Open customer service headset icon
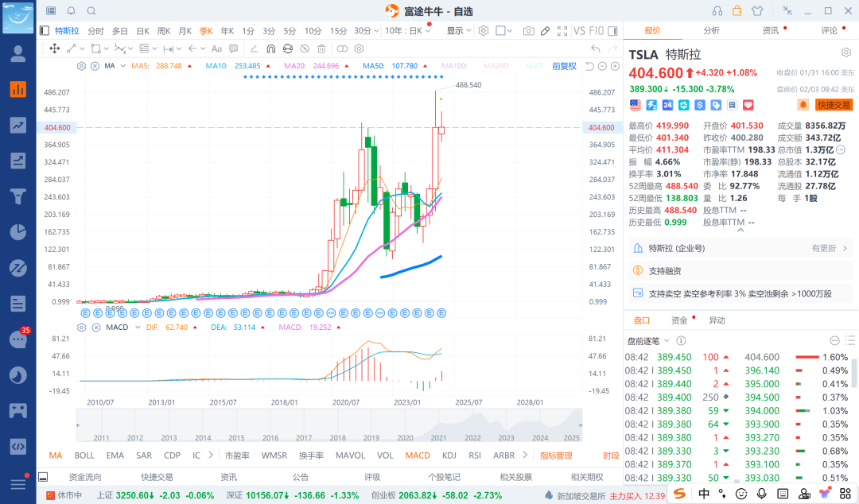Image resolution: width=859 pixels, height=504 pixels. coord(717,11)
